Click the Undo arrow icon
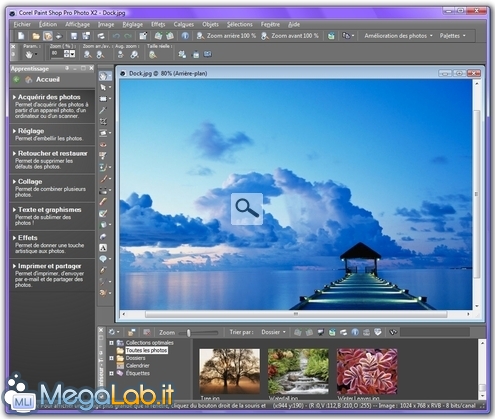This screenshot has width=495, height=419. (116, 36)
